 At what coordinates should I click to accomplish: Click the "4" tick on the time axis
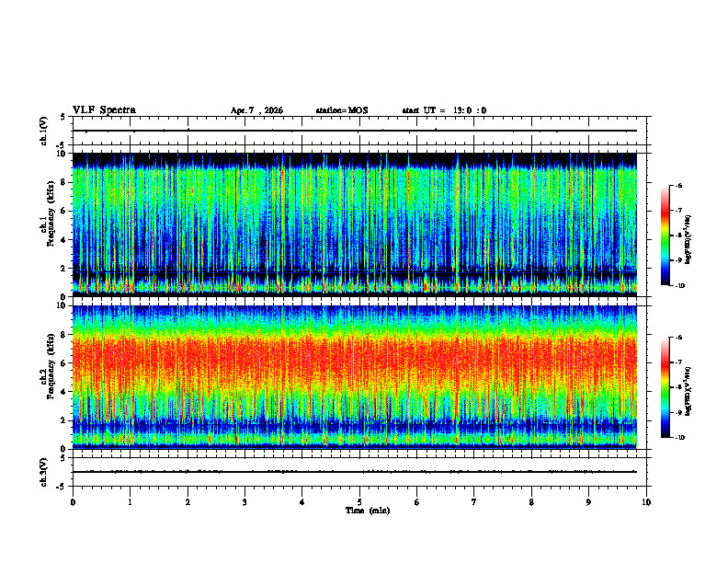[x=302, y=502]
